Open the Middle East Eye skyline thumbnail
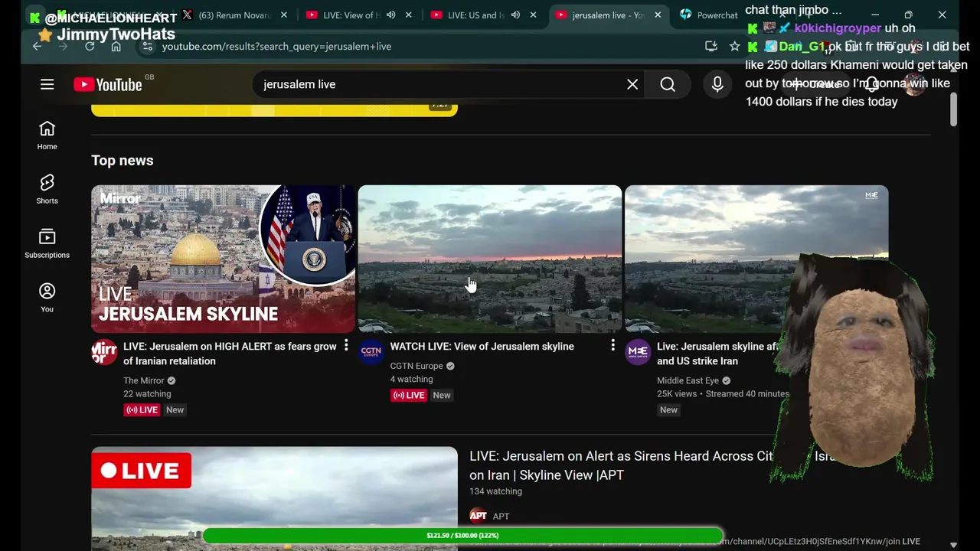 tap(756, 259)
